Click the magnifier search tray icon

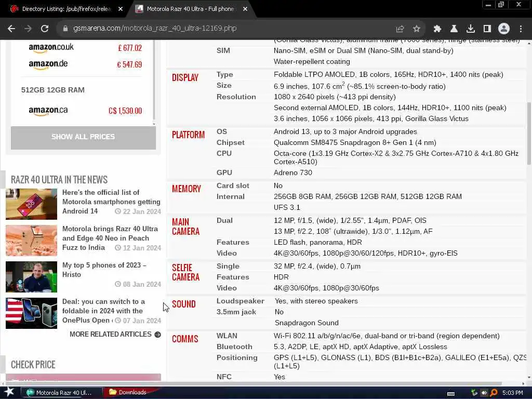[x=494, y=393]
